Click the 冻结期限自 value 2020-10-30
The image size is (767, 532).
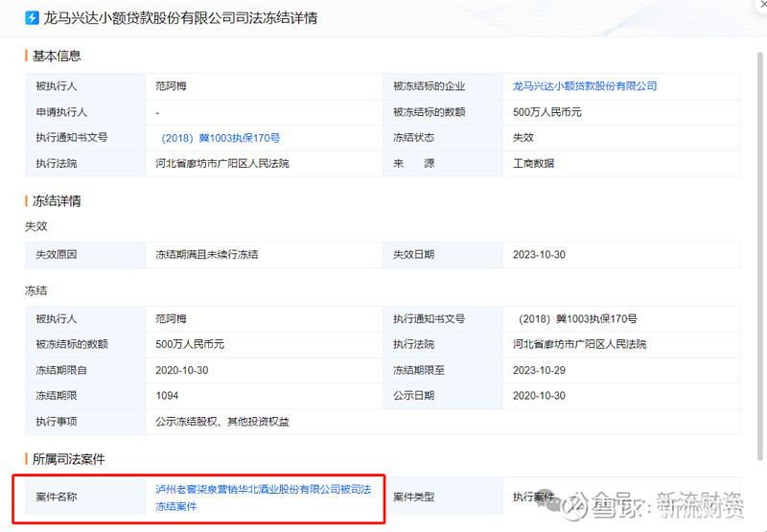[182, 370]
